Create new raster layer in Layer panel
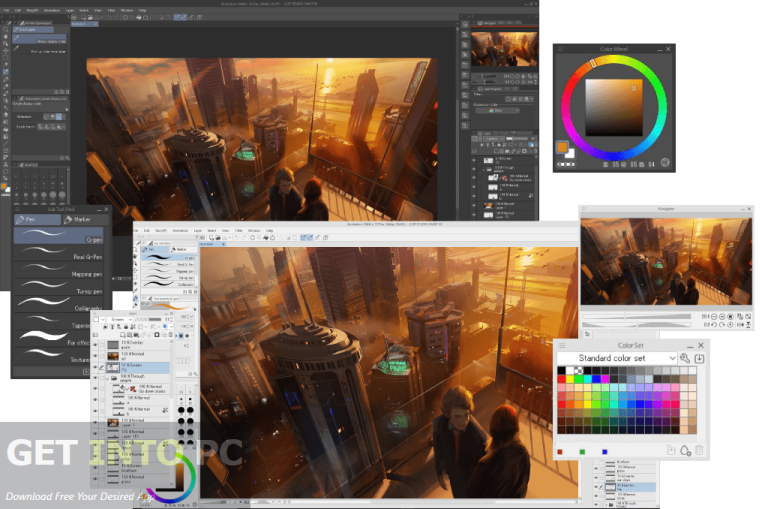The image size is (768, 509). point(122,335)
